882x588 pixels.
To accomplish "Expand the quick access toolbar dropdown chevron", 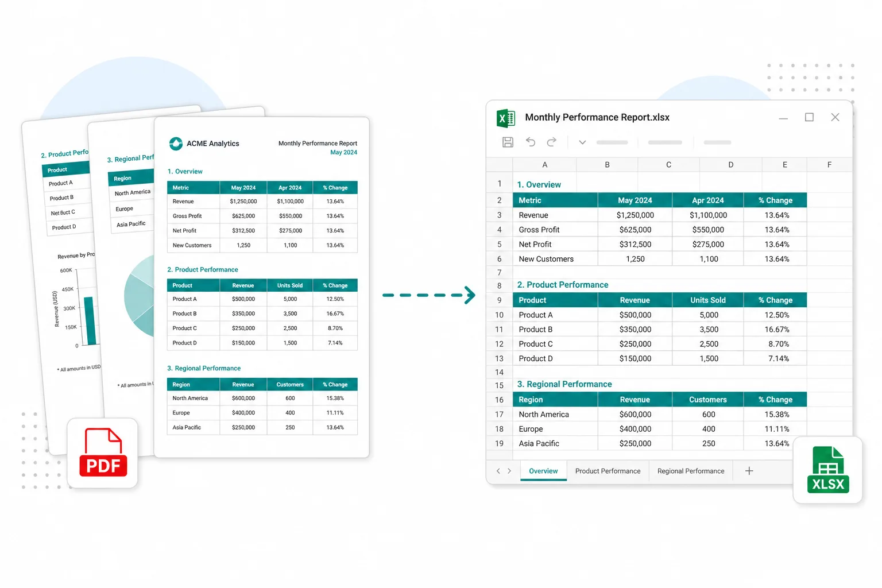I will (x=582, y=142).
